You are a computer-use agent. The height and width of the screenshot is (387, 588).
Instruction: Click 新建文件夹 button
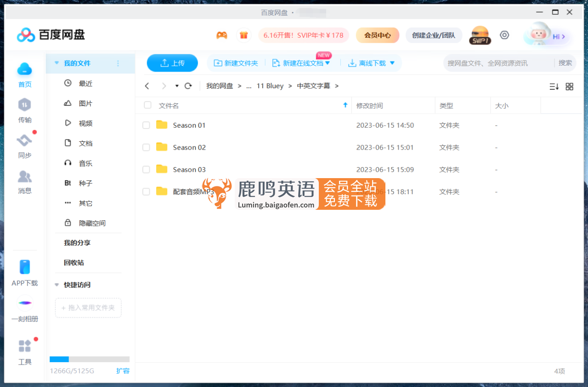[x=236, y=63]
